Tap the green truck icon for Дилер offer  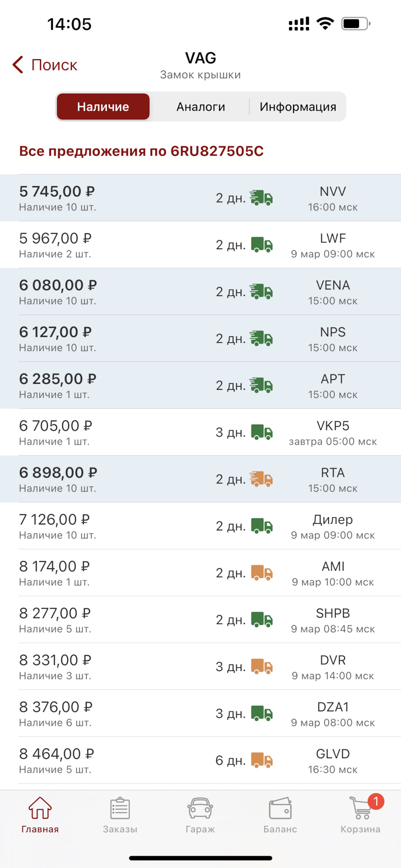261,526
